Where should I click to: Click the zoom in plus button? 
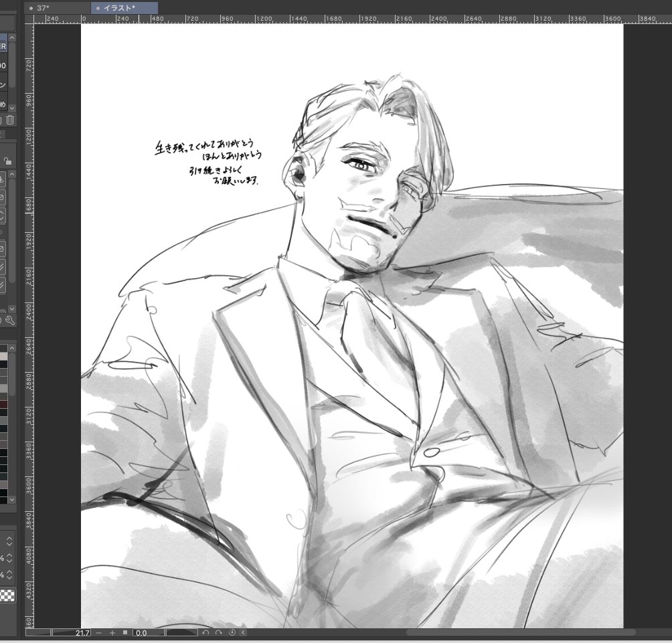[112, 633]
